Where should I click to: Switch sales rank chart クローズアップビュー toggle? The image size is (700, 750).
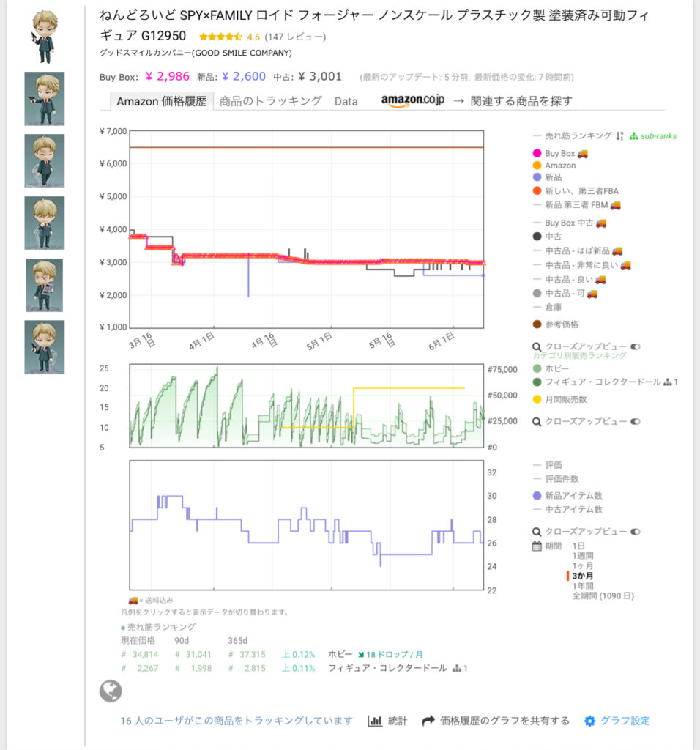[636, 421]
